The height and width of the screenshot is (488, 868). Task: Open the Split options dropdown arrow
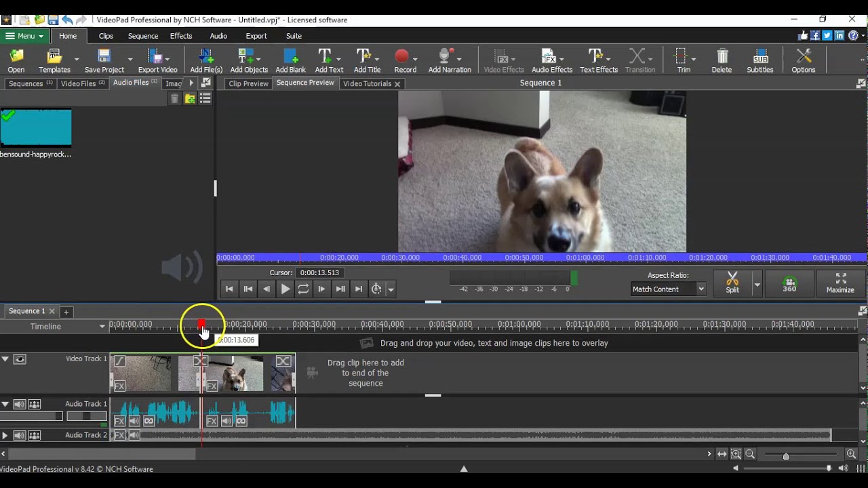757,285
